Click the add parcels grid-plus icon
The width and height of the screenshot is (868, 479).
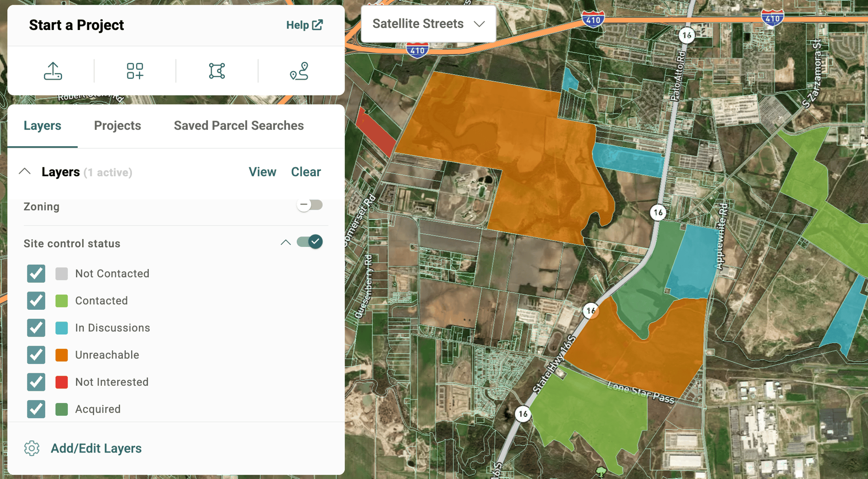coord(135,71)
